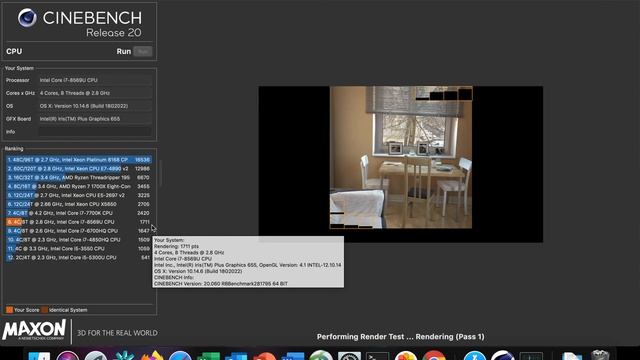Select the AMD Ryzen 7 1700X ranking row
The width and height of the screenshot is (640, 360).
(78, 186)
